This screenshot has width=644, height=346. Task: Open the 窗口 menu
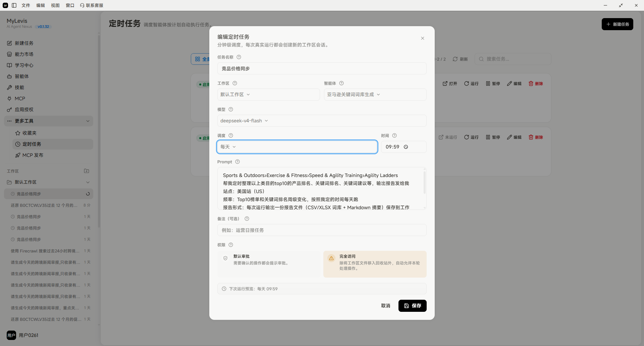click(x=70, y=5)
